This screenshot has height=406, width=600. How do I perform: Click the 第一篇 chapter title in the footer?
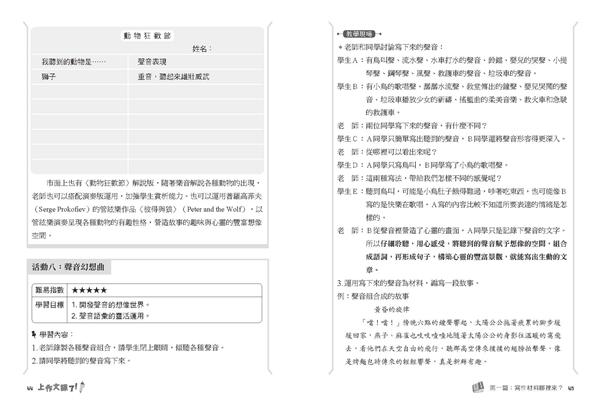pos(526,388)
